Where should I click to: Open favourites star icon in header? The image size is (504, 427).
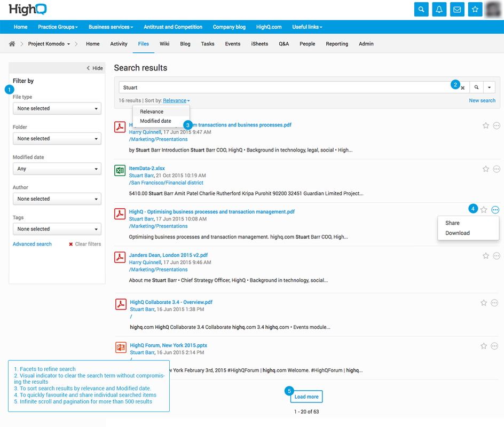475,10
